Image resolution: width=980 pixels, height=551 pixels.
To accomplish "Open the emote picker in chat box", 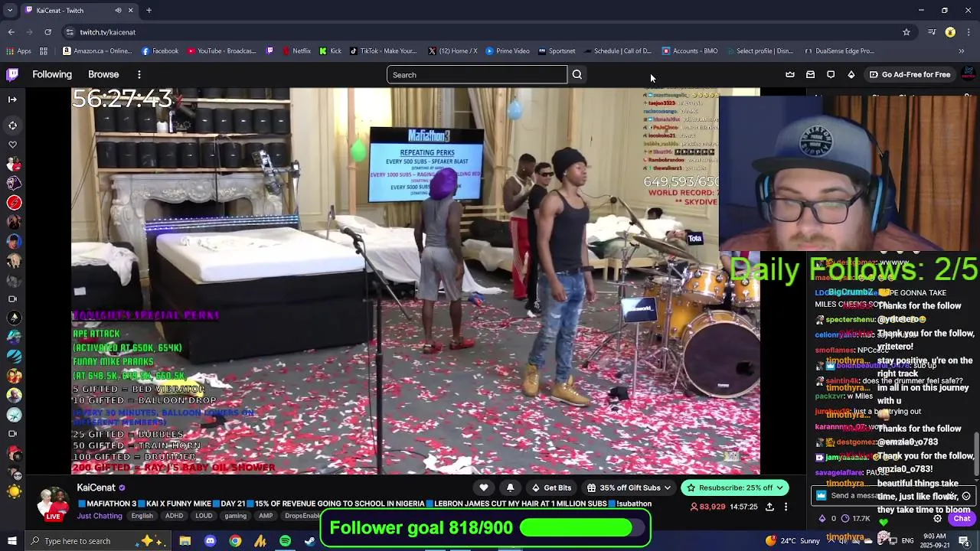I will pos(966,496).
